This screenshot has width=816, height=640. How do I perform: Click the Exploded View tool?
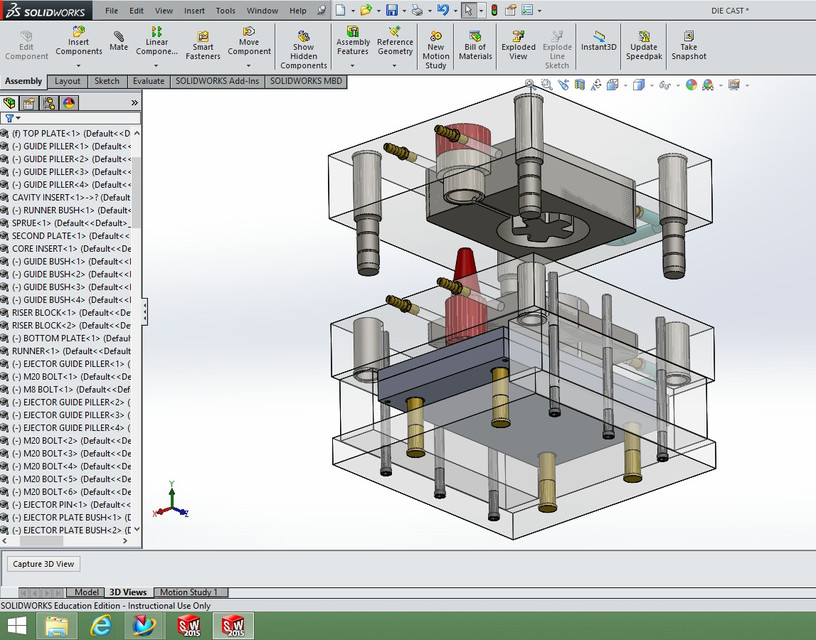517,44
